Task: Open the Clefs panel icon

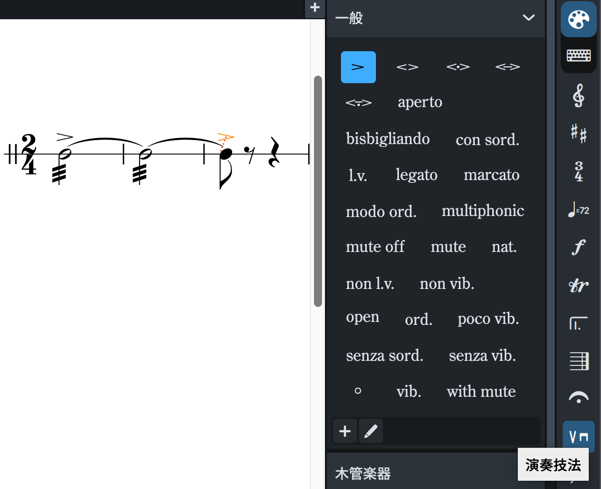Action: [x=578, y=96]
